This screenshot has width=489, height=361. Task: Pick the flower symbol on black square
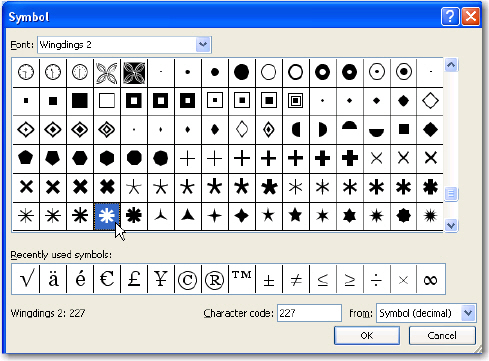[x=134, y=72]
